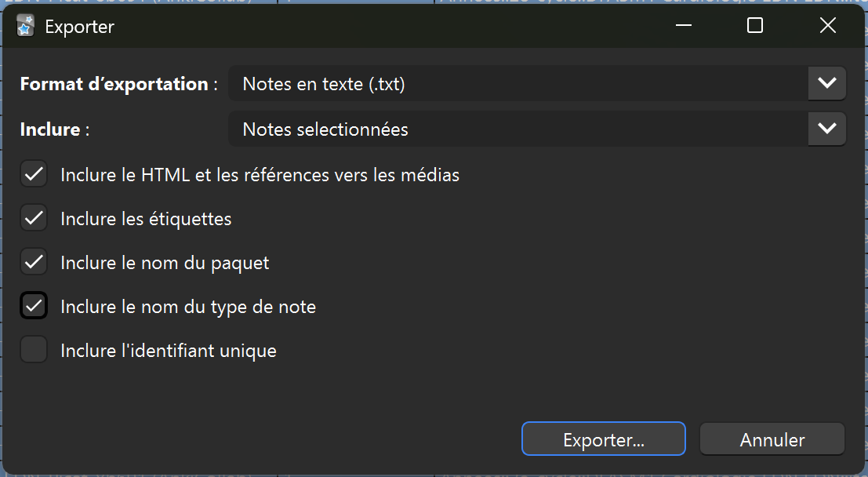Click the Anki app icon in title bar

tap(24, 25)
